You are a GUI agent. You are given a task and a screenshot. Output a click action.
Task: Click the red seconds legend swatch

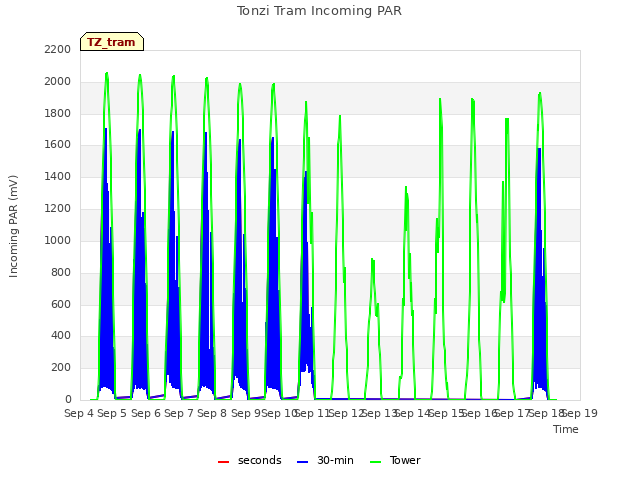pos(223,462)
